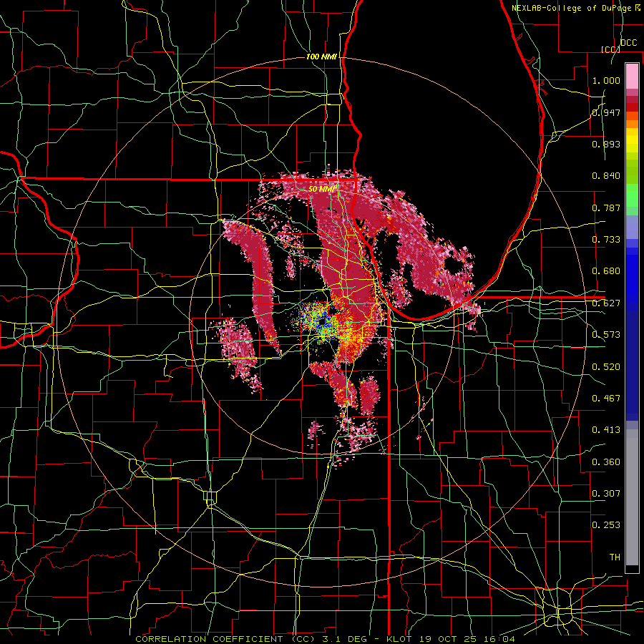Click the 0.680 scale value
This screenshot has height=644, width=644.
[x=606, y=271]
